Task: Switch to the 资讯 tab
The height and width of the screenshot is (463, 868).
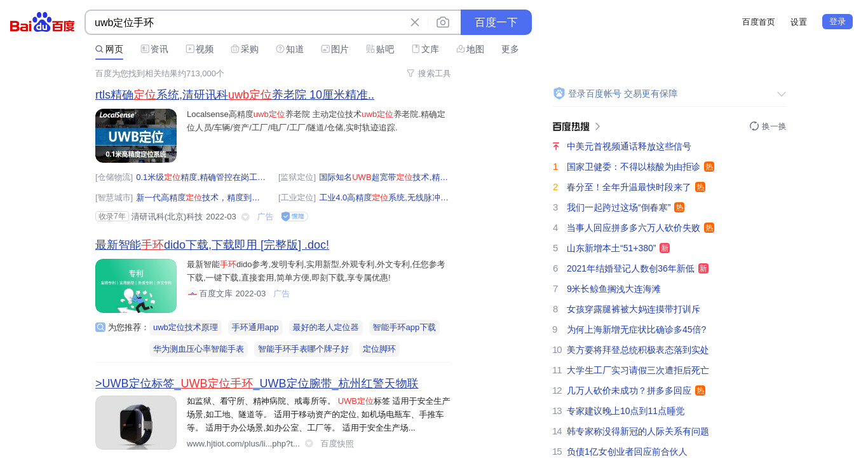Action: click(154, 49)
